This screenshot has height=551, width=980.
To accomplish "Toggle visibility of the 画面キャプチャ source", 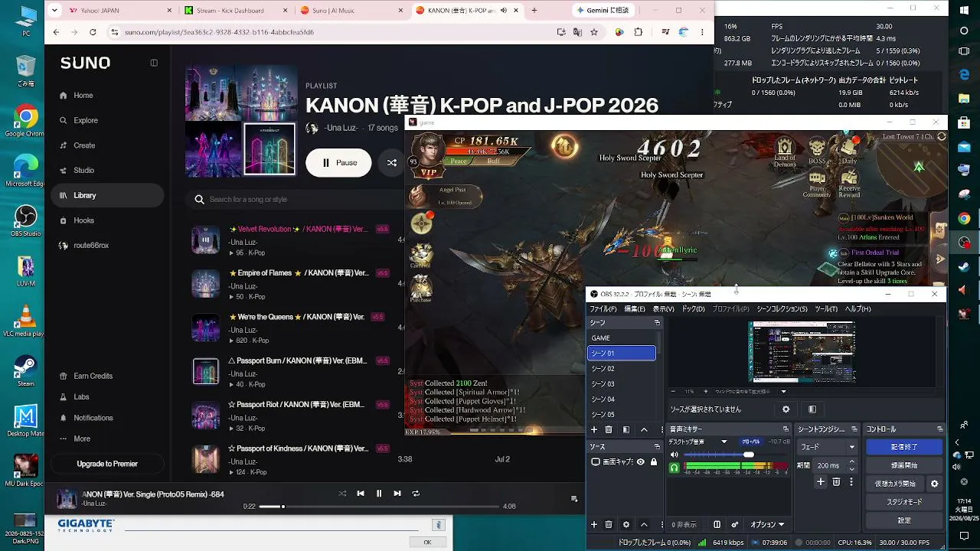I will pos(641,462).
